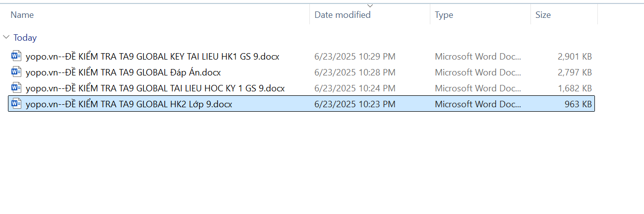Click the 1,682 KB size cell
The height and width of the screenshot is (214, 644).
(575, 88)
